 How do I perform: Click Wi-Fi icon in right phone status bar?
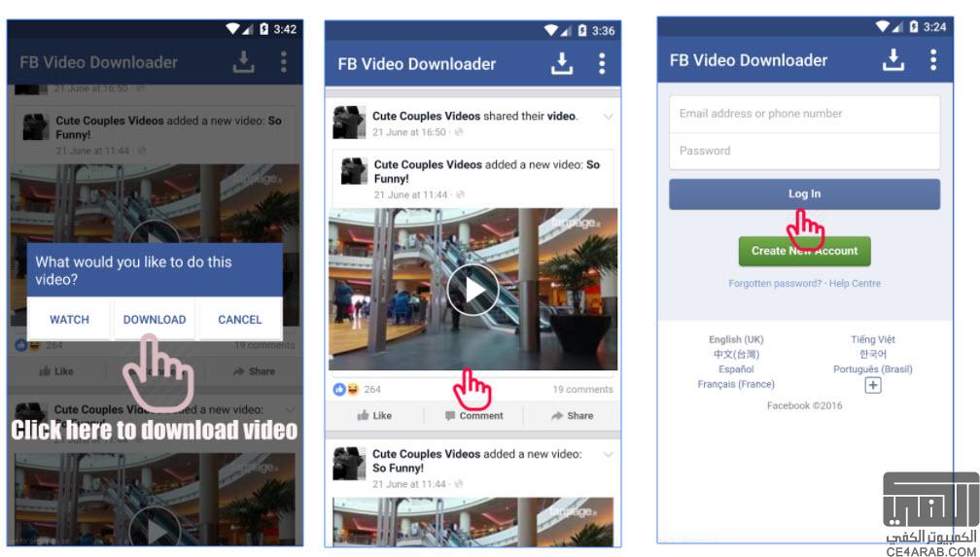(883, 26)
